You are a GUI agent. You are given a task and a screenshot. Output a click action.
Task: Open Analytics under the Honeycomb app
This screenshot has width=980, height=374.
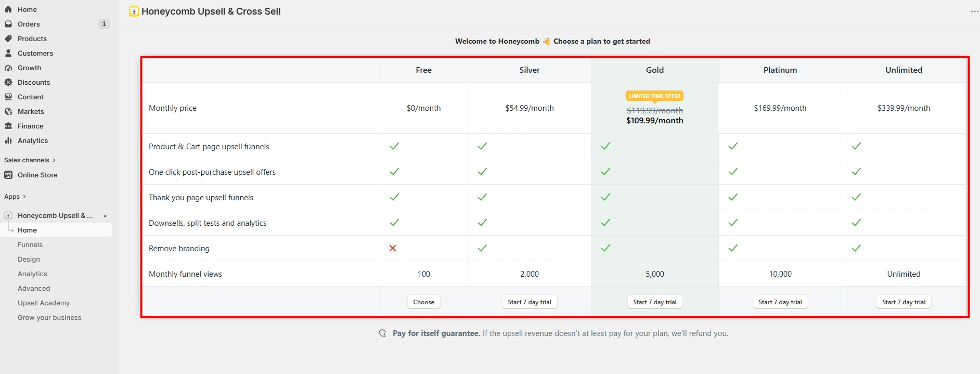tap(32, 274)
